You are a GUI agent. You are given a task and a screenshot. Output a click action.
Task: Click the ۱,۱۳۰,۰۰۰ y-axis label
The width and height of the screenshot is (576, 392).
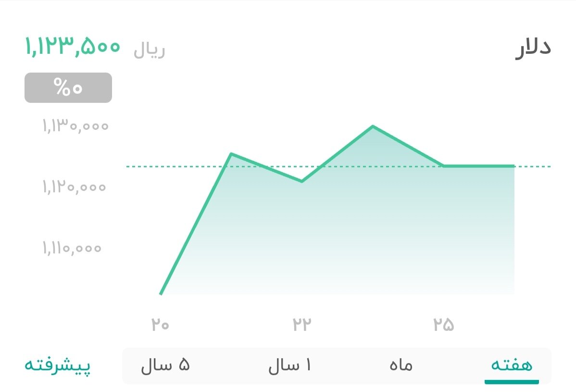click(x=75, y=126)
